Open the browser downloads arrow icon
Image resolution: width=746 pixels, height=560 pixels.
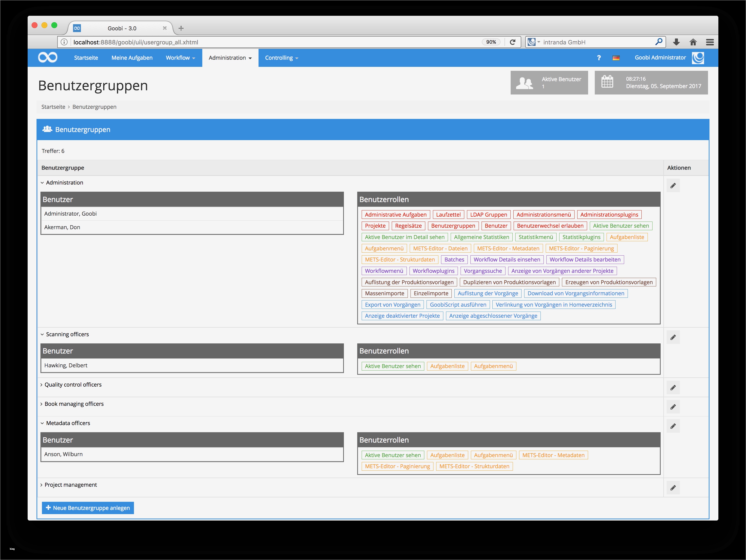(676, 42)
